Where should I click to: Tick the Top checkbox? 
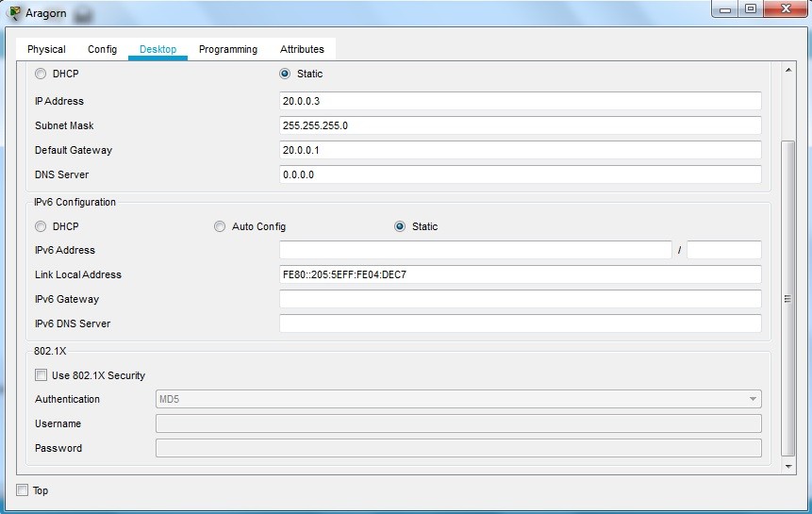[23, 489]
